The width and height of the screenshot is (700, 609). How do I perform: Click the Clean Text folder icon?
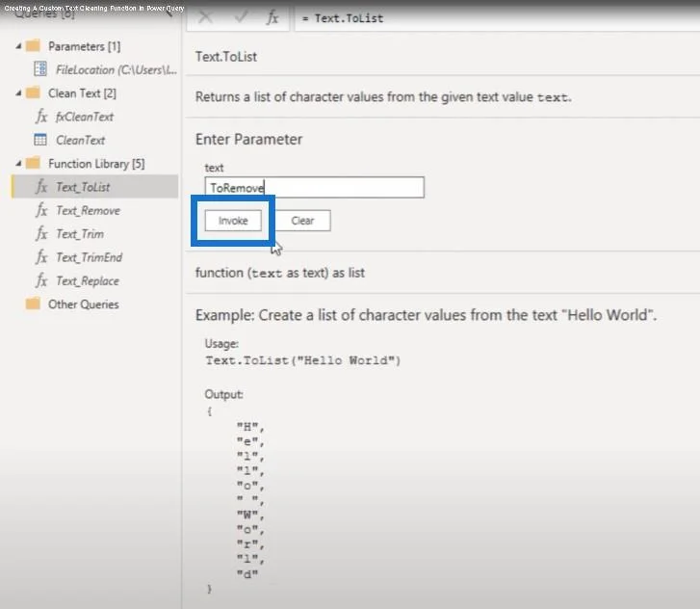33,93
